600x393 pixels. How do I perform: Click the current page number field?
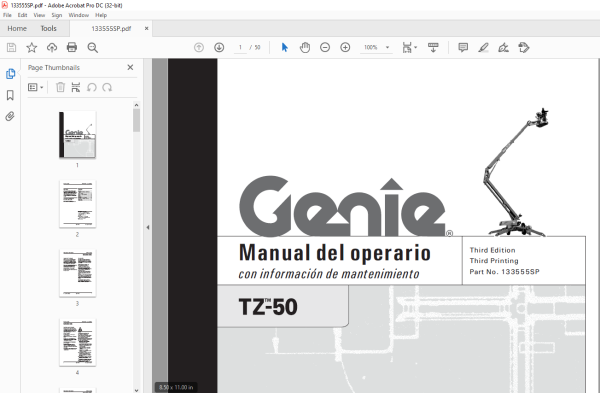240,47
